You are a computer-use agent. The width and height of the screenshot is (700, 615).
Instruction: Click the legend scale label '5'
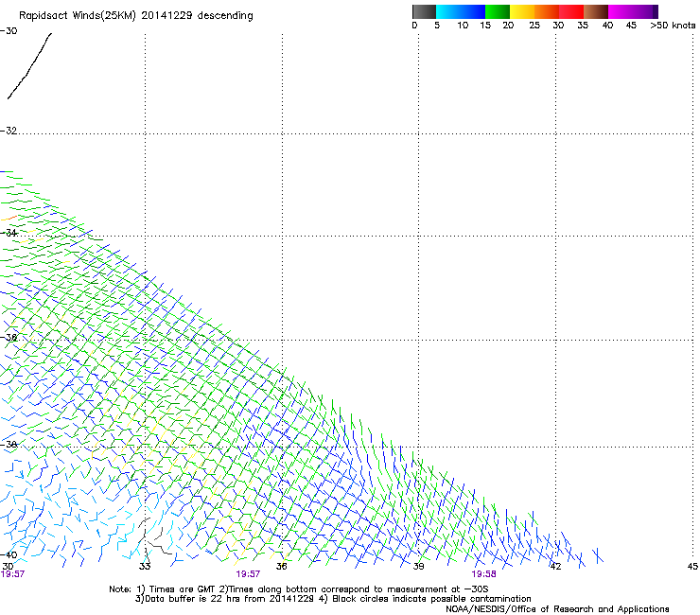point(437,26)
